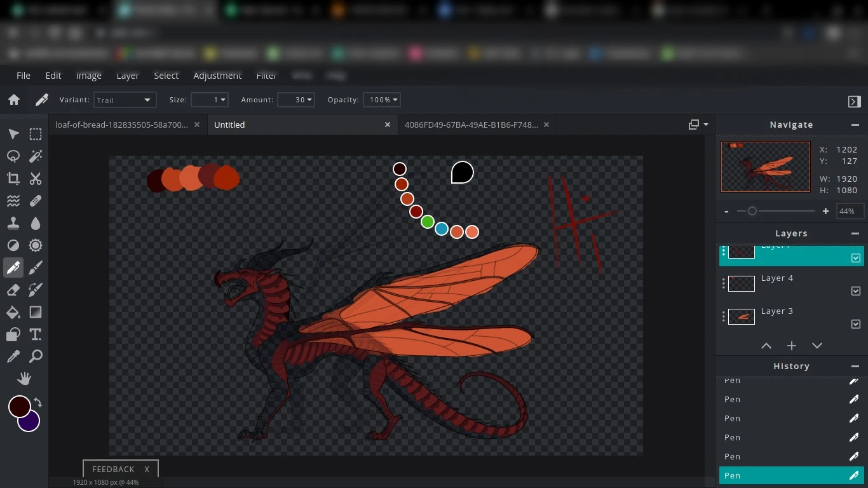
Task: Toggle visibility of the selected top layer
Action: point(855,258)
